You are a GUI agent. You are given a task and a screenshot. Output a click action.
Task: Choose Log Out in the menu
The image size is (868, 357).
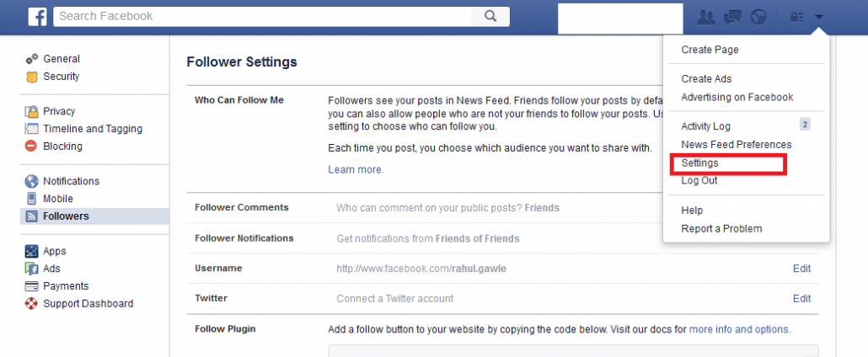pos(699,181)
